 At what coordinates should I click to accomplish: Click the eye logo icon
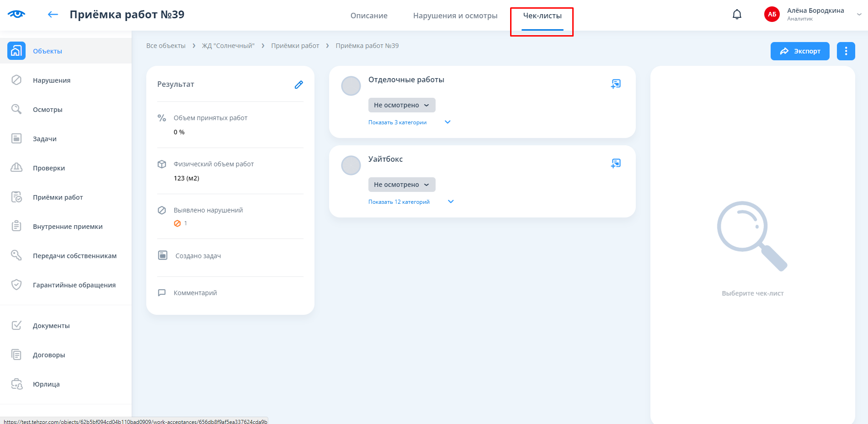point(16,14)
